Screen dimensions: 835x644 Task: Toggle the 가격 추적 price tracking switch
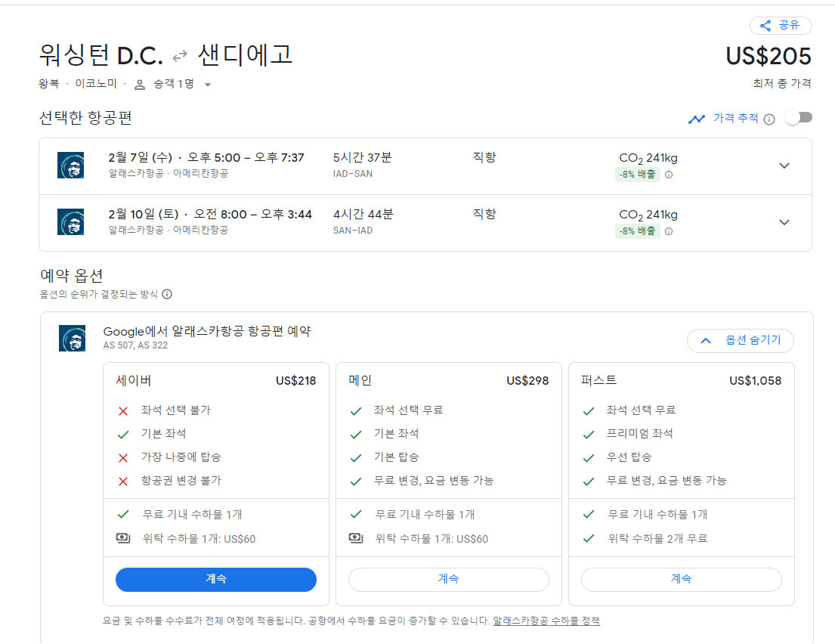(x=799, y=118)
